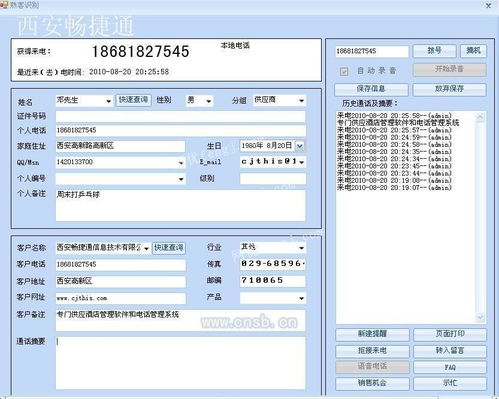Image resolution: width=499 pixels, height=399 pixels.
Task: Click the dial number input beside 拨号
Action: [372, 51]
